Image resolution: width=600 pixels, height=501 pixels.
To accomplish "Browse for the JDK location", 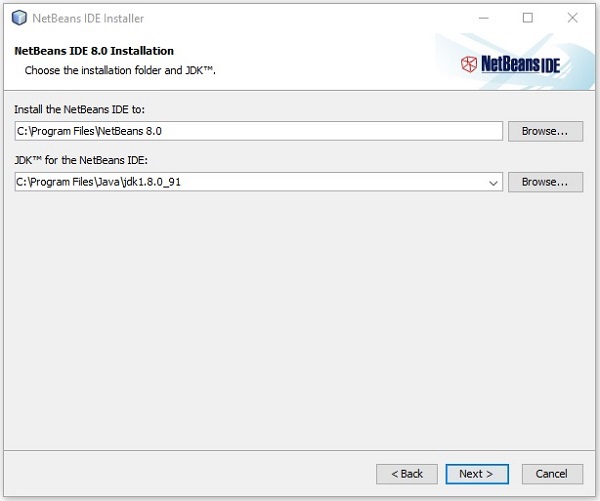I will pyautogui.click(x=545, y=182).
